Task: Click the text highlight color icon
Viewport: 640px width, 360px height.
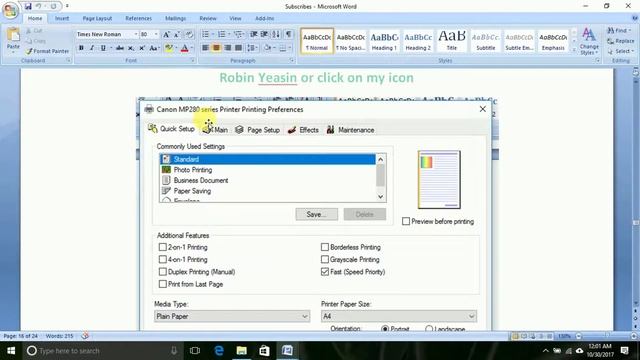Action: tap(168, 48)
